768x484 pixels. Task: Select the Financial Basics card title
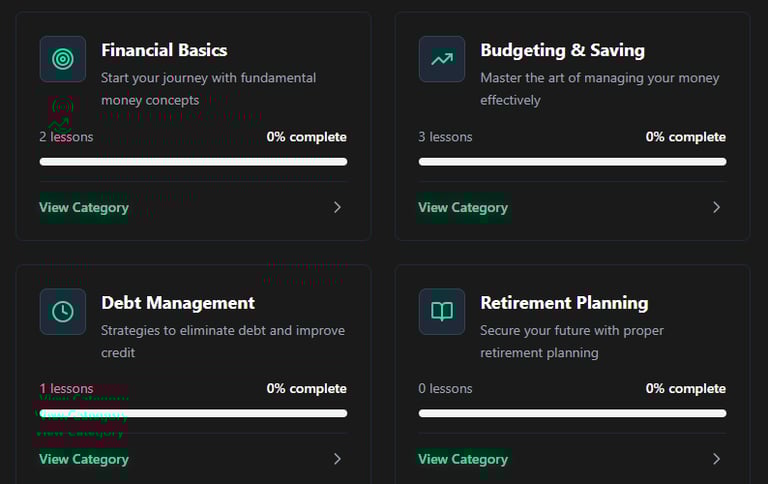[x=164, y=50]
